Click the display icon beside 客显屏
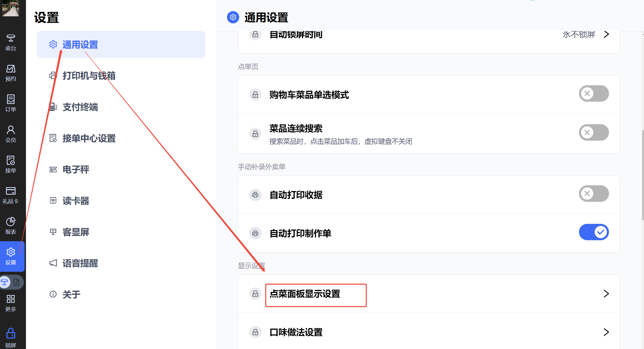644x349 pixels. pos(53,232)
